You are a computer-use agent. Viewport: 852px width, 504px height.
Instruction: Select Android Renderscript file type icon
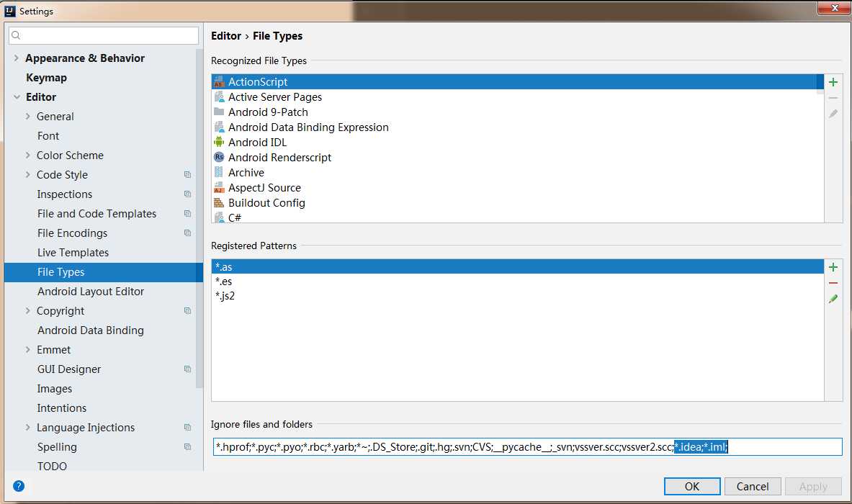coord(219,158)
